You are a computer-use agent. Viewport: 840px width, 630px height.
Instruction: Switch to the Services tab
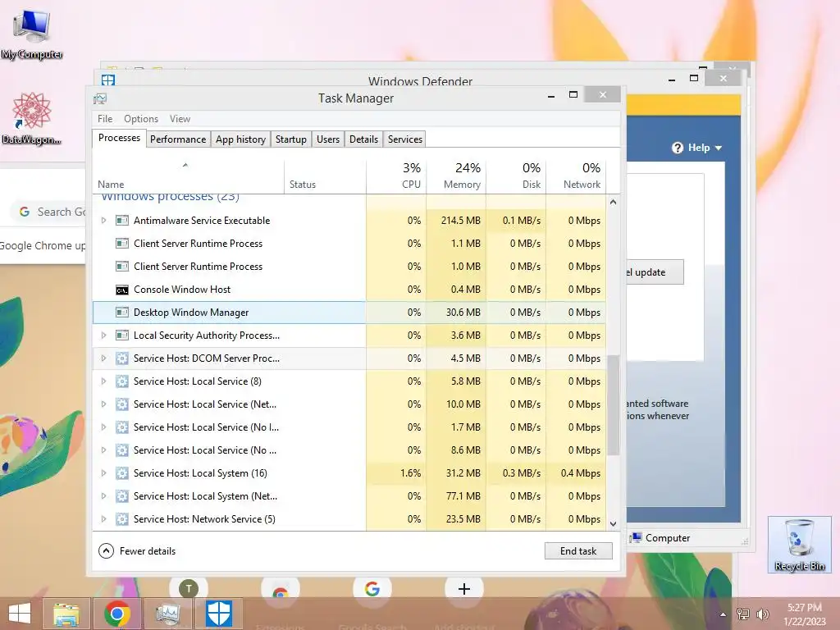click(x=405, y=139)
